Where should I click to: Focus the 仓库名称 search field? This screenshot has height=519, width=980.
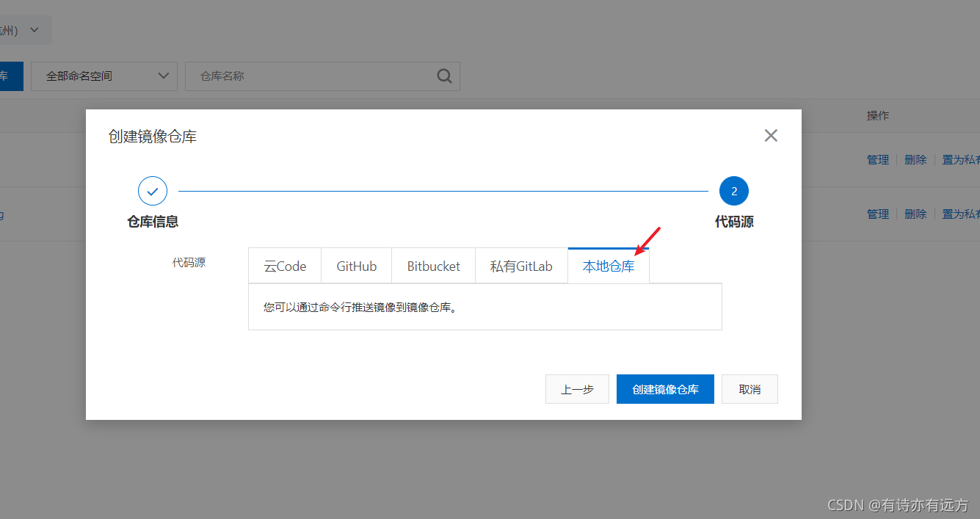pos(323,76)
